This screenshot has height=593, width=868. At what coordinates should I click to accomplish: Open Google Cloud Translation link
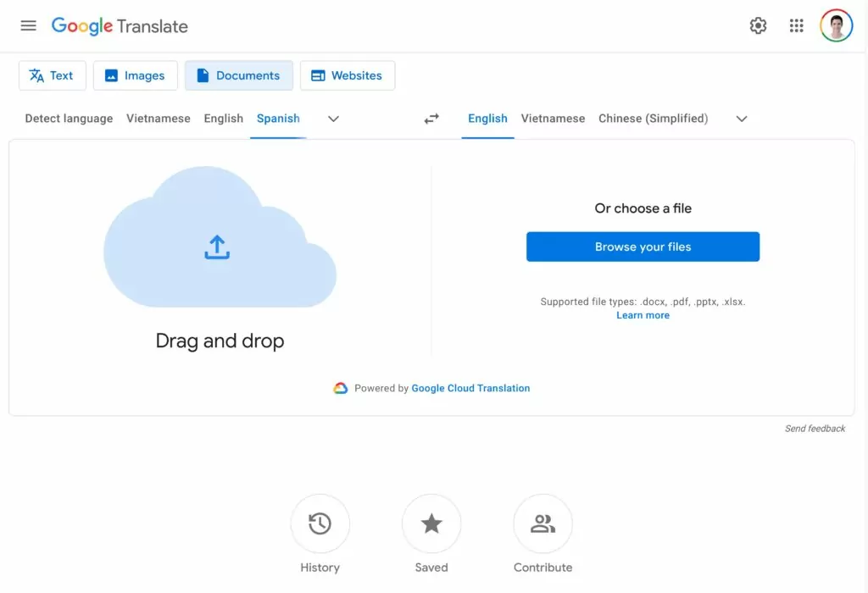(470, 388)
